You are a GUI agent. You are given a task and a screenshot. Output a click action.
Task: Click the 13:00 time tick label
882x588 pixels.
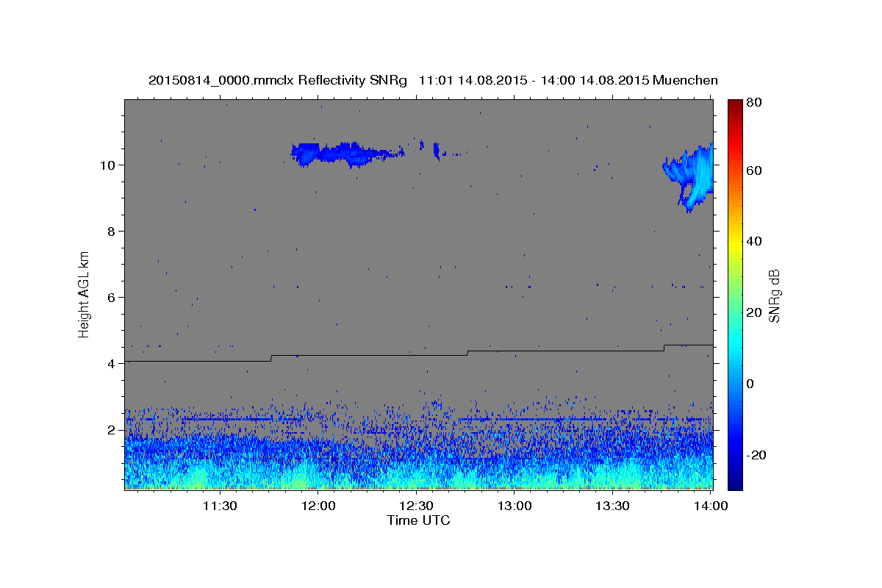click(x=514, y=506)
